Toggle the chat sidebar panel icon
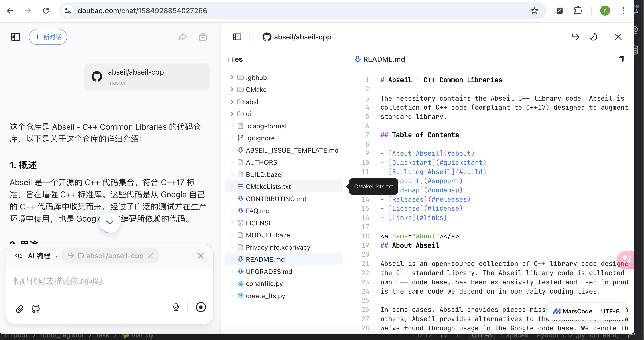The image size is (644, 340). pos(16,37)
